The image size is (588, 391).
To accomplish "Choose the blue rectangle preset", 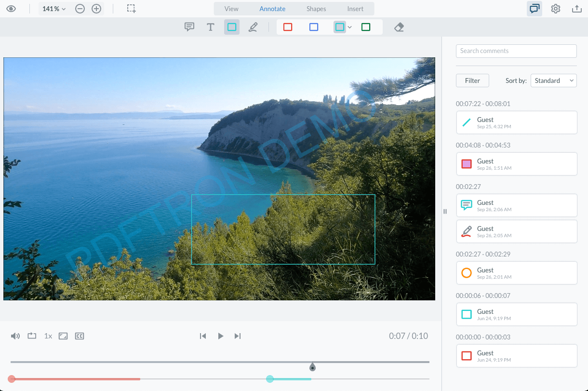I will click(x=314, y=27).
